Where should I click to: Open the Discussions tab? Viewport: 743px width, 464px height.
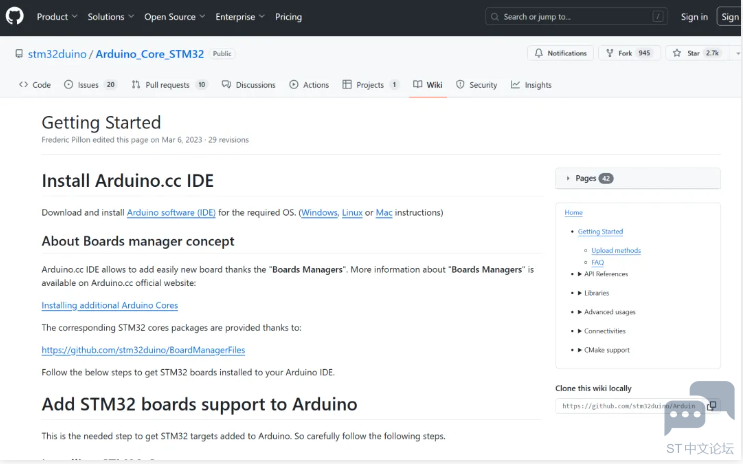click(x=249, y=85)
